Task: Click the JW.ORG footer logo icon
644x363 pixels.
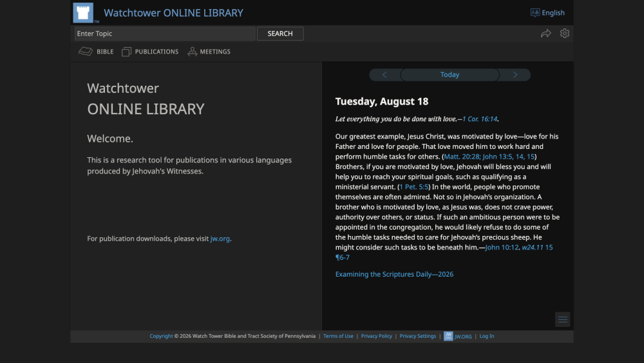Action: [x=448, y=336]
